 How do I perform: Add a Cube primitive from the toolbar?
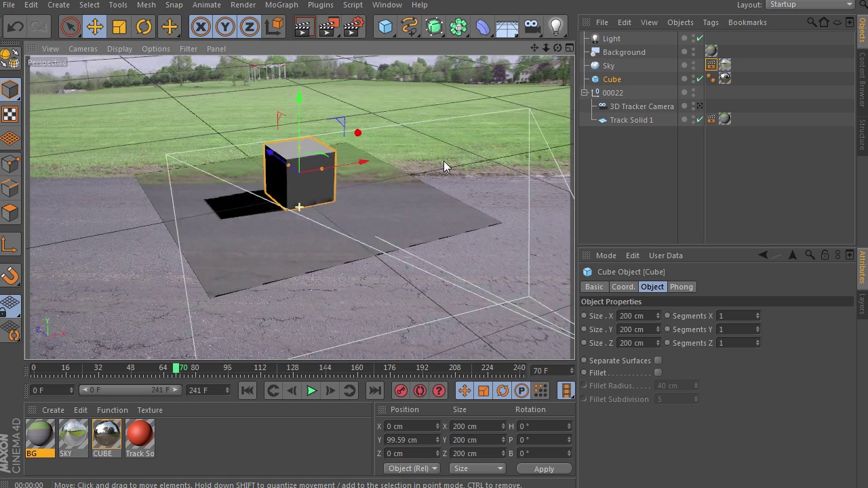click(x=385, y=27)
